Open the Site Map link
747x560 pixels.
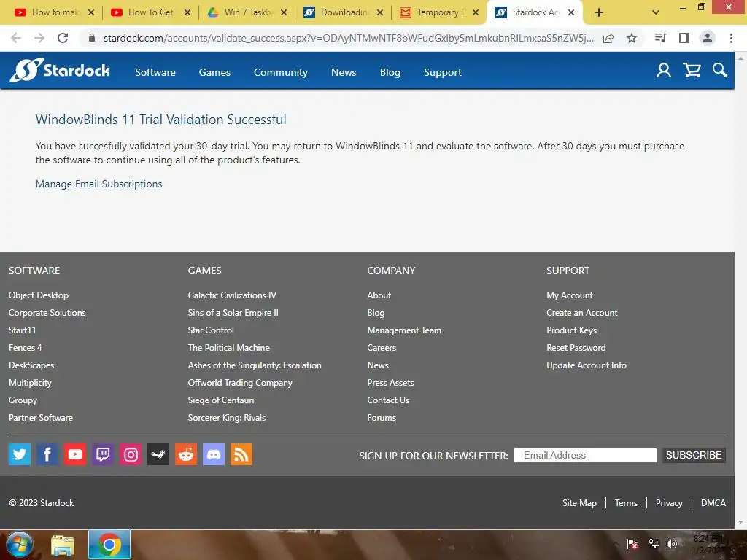pyautogui.click(x=579, y=503)
